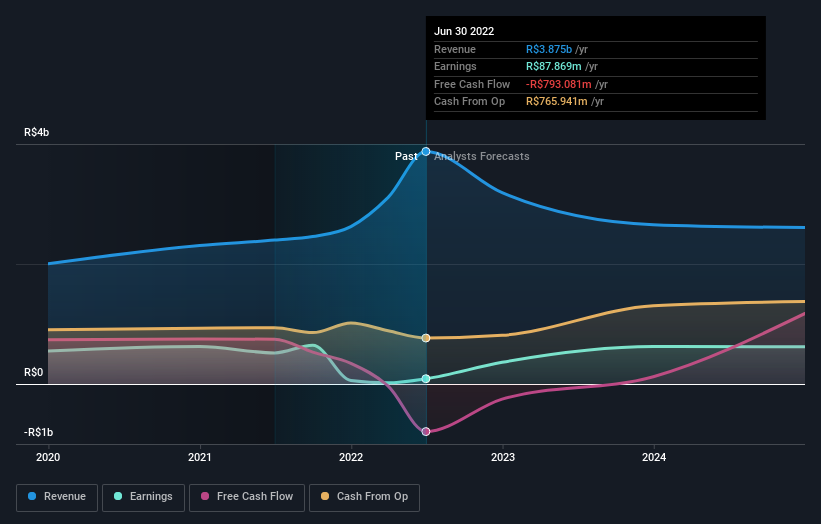Image resolution: width=821 pixels, height=524 pixels.
Task: Toggle the Earnings legend button
Action: pyautogui.click(x=143, y=497)
